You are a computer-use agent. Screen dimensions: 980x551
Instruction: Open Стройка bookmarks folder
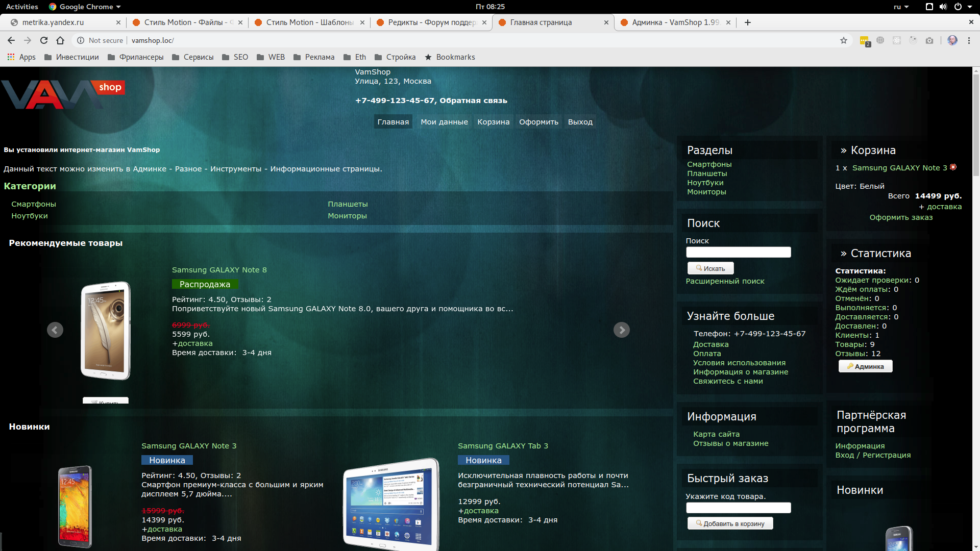tap(395, 57)
